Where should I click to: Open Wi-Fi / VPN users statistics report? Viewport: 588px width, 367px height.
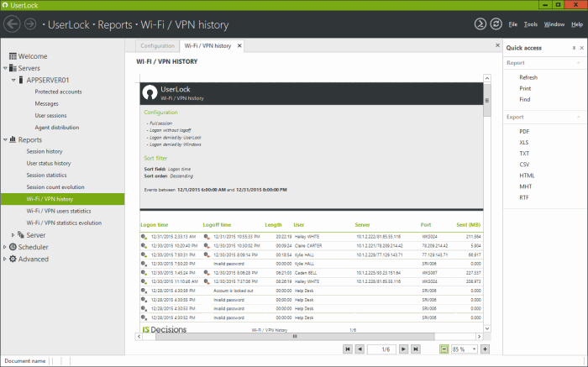59,211
